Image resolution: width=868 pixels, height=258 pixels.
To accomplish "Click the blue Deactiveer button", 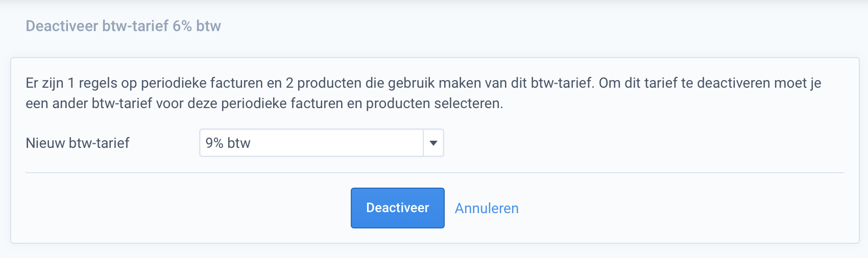I will [x=397, y=208].
